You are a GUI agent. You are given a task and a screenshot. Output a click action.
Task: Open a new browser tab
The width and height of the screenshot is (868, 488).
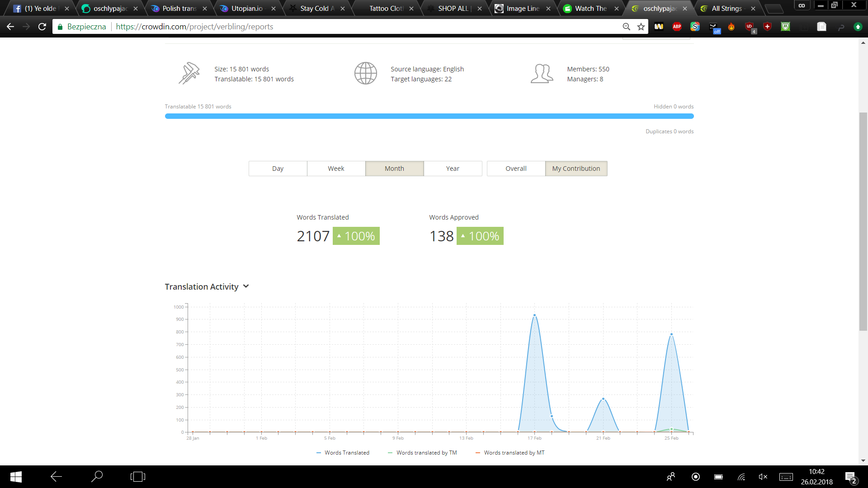[774, 9]
